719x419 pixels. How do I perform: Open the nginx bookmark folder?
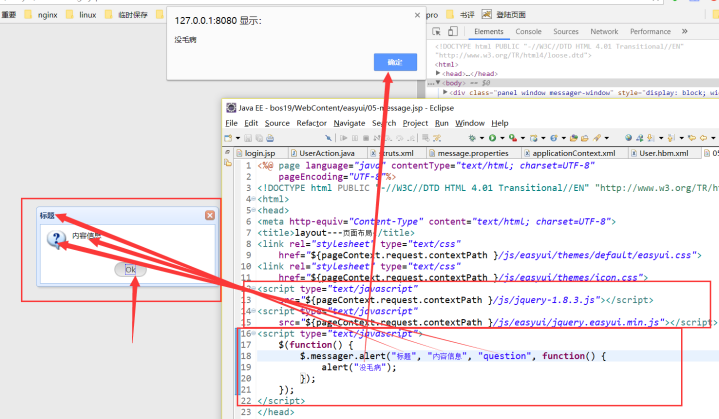click(41, 15)
